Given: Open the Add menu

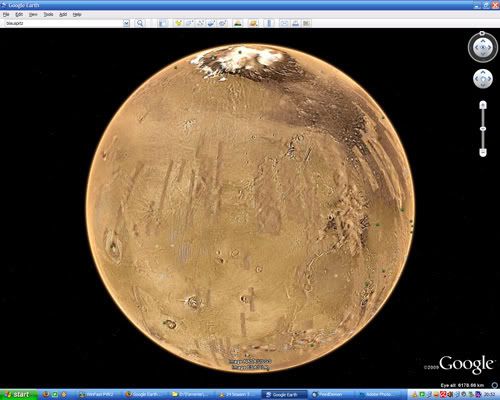Looking at the screenshot, I should 63,14.
